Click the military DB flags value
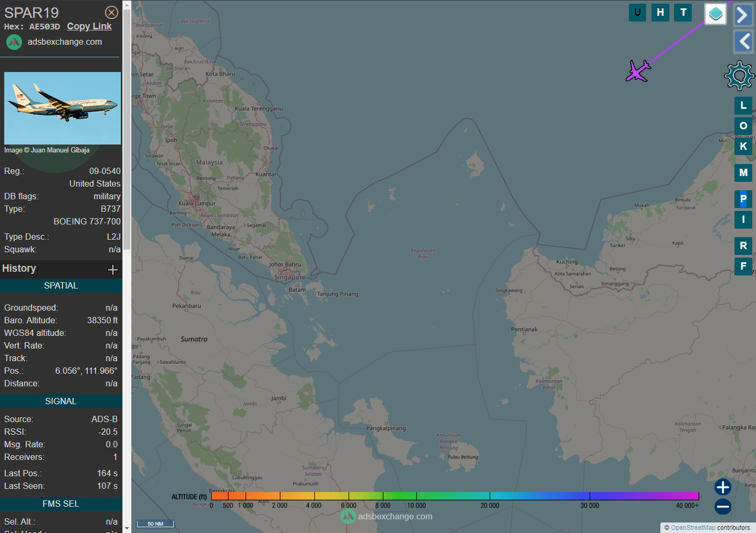The width and height of the screenshot is (756, 533). click(107, 196)
